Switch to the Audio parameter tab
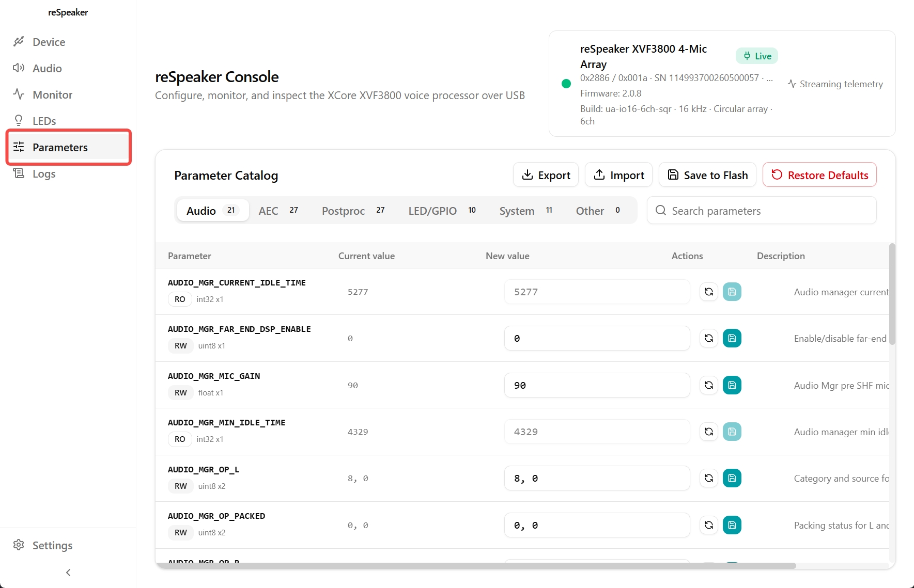This screenshot has width=914, height=588. coord(212,211)
